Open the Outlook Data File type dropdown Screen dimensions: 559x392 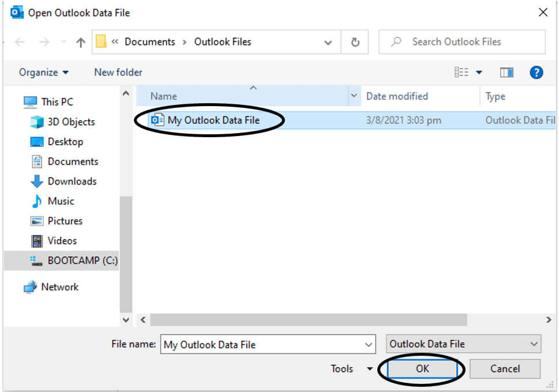[463, 344]
